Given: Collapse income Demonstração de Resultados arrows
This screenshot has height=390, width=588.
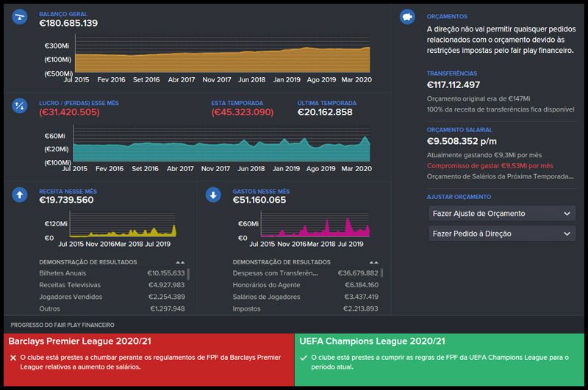Looking at the screenshot, I should [180, 262].
